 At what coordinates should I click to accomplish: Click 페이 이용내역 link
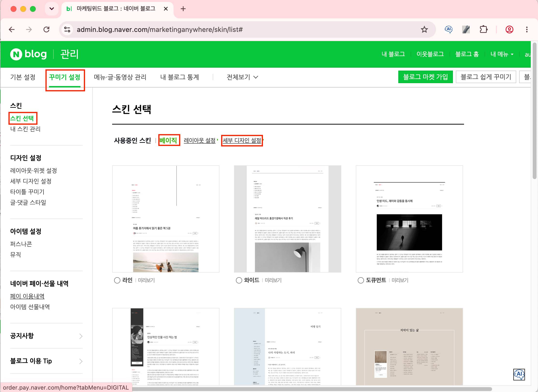point(27,296)
